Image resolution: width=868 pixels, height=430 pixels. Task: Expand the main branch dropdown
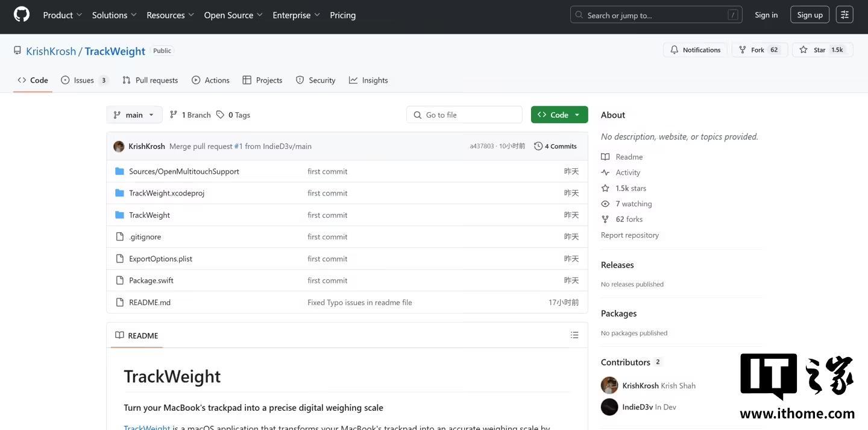tap(134, 115)
